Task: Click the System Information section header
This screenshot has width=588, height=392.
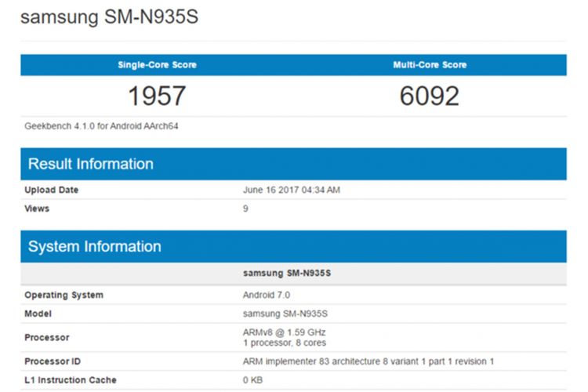Action: (x=95, y=246)
